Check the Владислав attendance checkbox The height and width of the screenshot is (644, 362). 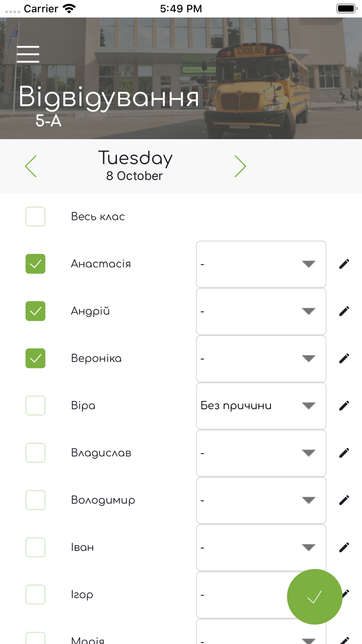(35, 453)
